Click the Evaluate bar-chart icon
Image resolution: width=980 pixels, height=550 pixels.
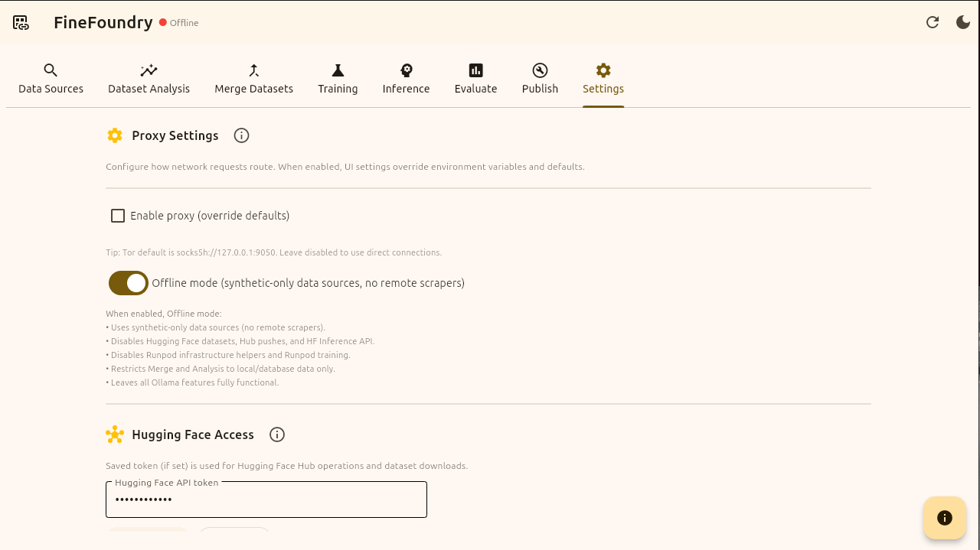coord(476,70)
